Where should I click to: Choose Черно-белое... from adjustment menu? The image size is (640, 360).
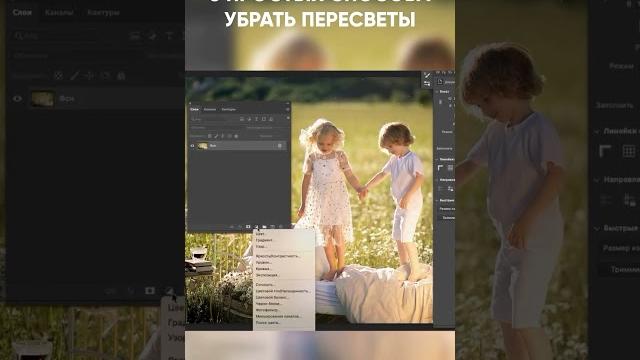(x=268, y=304)
